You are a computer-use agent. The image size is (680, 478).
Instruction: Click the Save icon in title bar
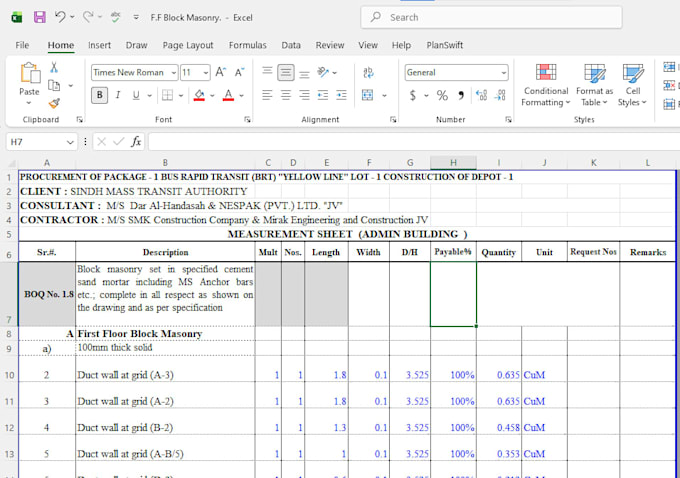(39, 17)
